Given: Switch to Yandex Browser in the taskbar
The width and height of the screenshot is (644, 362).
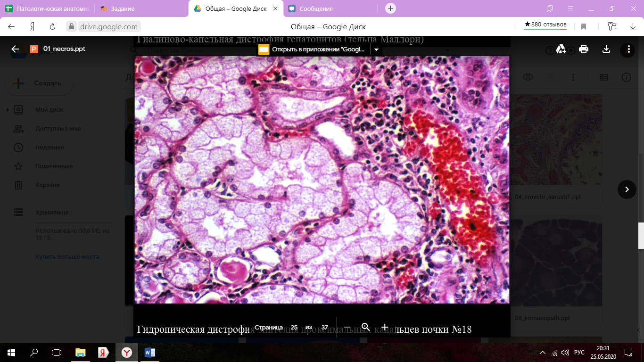Looking at the screenshot, I should pyautogui.click(x=127, y=352).
